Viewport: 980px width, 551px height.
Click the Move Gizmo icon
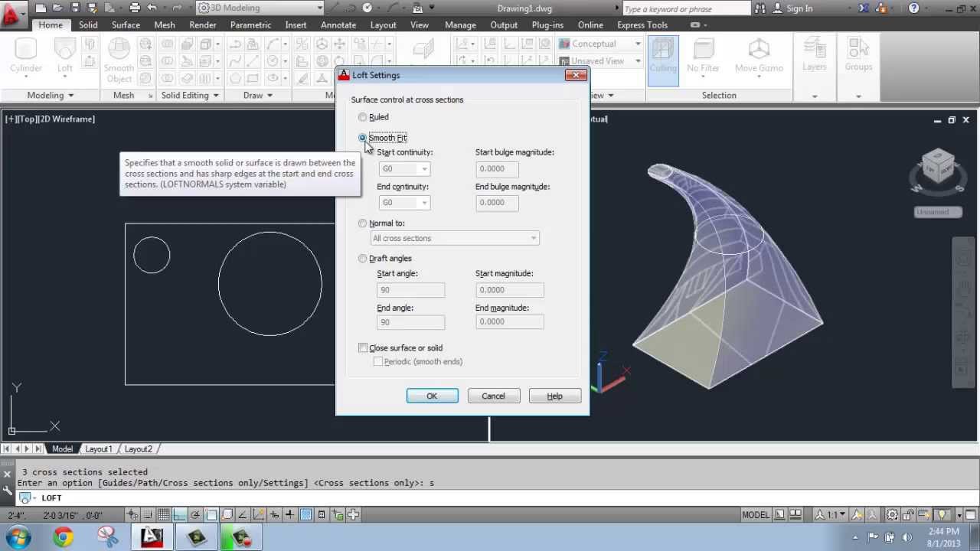point(759,56)
